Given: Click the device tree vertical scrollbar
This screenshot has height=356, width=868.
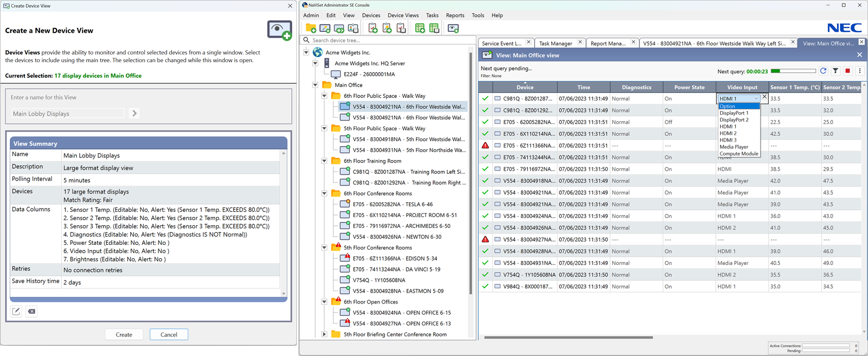Looking at the screenshot, I should pos(470,172).
